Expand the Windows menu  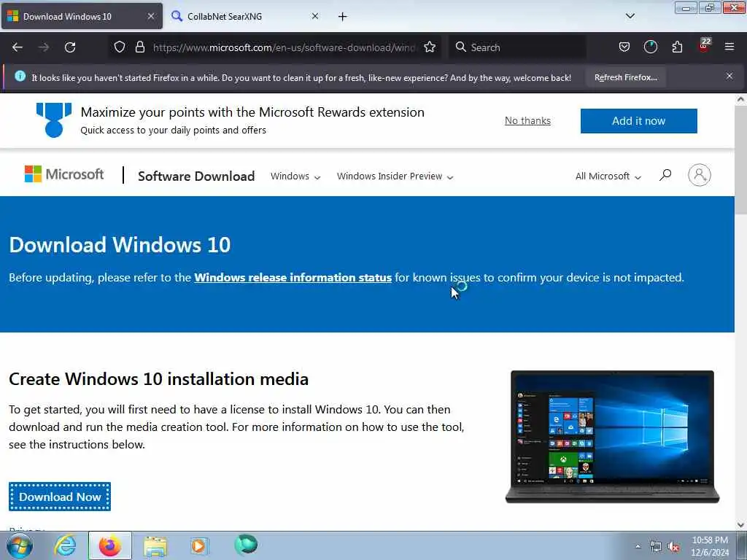click(295, 176)
